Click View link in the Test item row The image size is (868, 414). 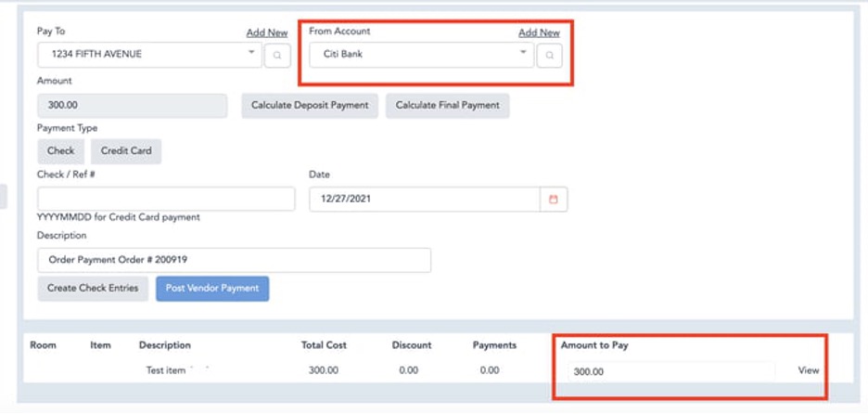point(809,370)
